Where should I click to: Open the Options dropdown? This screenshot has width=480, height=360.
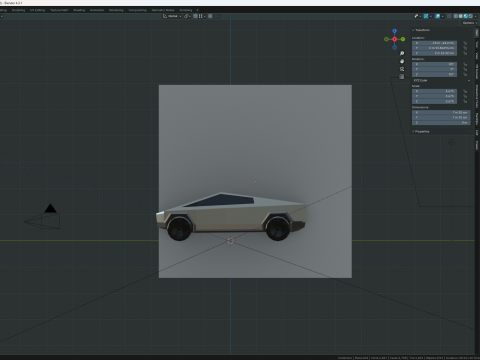pyautogui.click(x=470, y=23)
